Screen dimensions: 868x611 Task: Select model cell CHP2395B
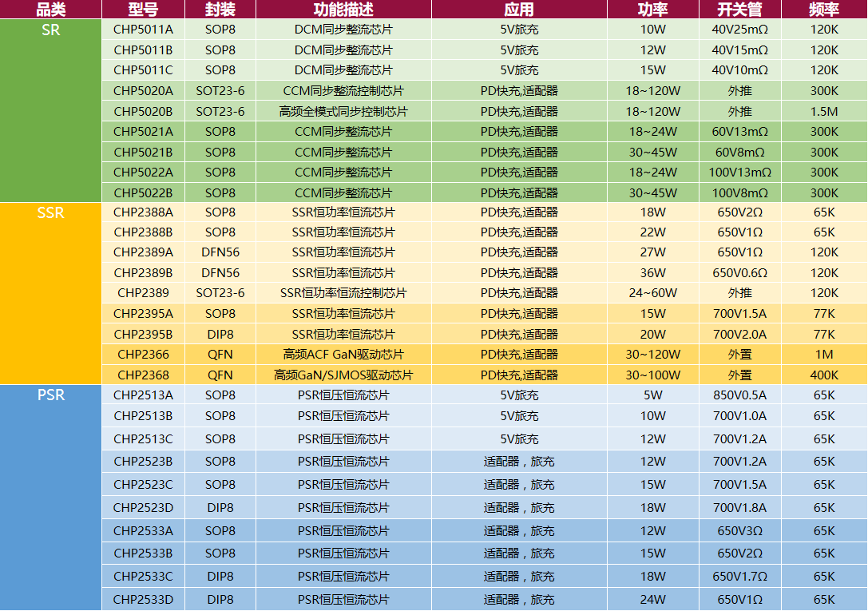tap(144, 335)
